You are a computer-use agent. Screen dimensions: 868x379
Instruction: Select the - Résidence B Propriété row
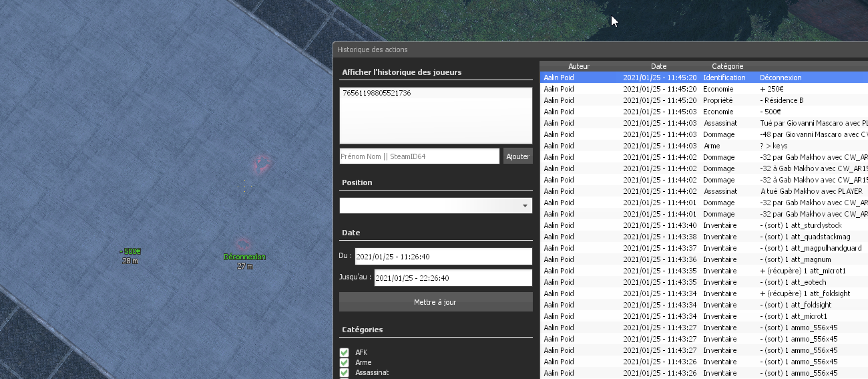pyautogui.click(x=704, y=100)
